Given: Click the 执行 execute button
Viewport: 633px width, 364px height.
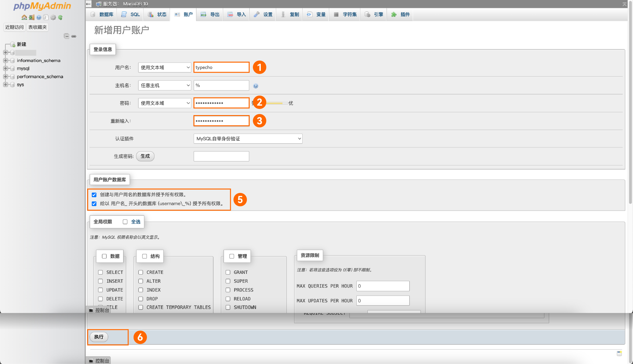Looking at the screenshot, I should [99, 337].
